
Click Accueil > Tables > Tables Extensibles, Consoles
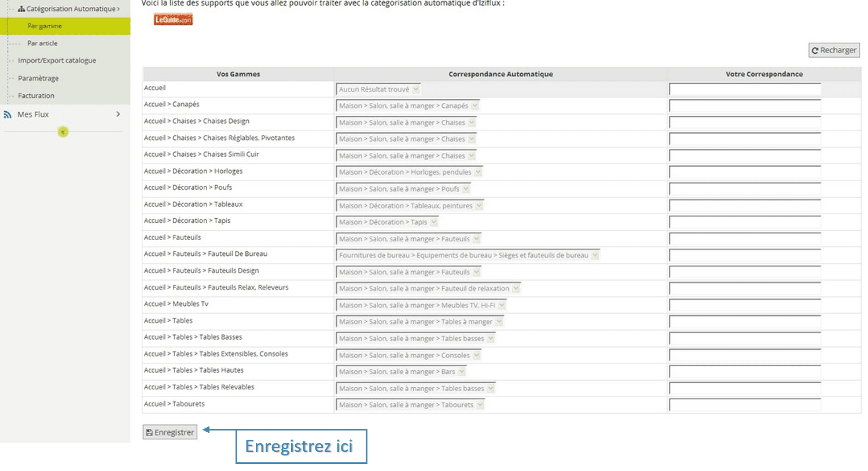point(216,354)
